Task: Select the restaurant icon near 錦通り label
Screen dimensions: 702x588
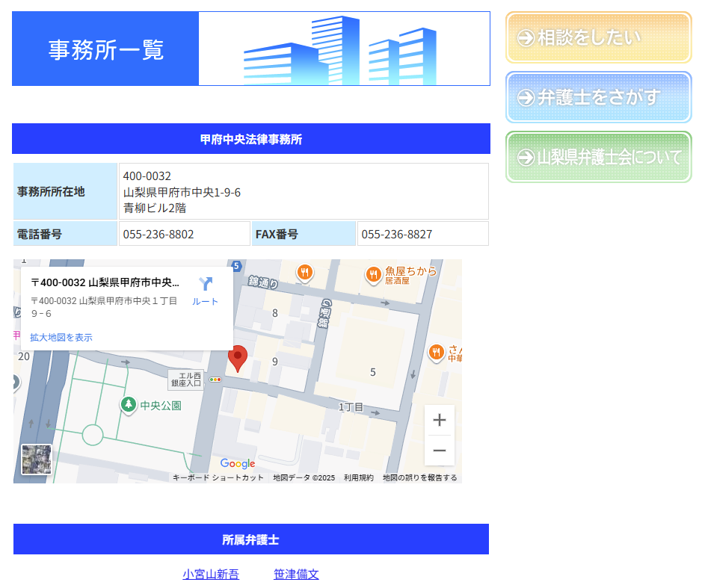Action: click(x=304, y=273)
